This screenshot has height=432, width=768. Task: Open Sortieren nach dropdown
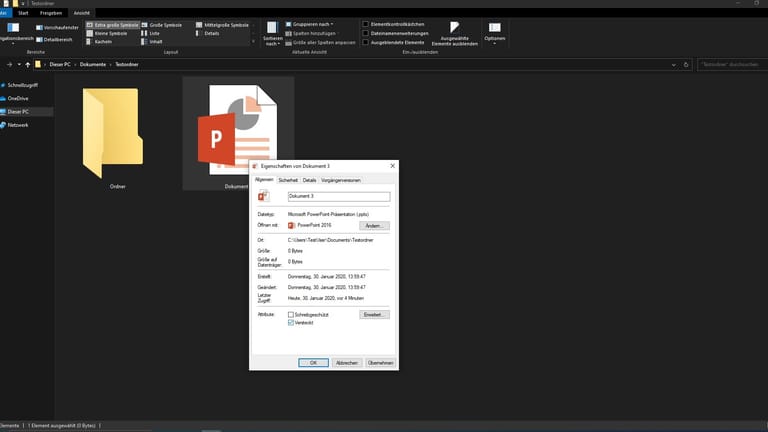point(272,33)
